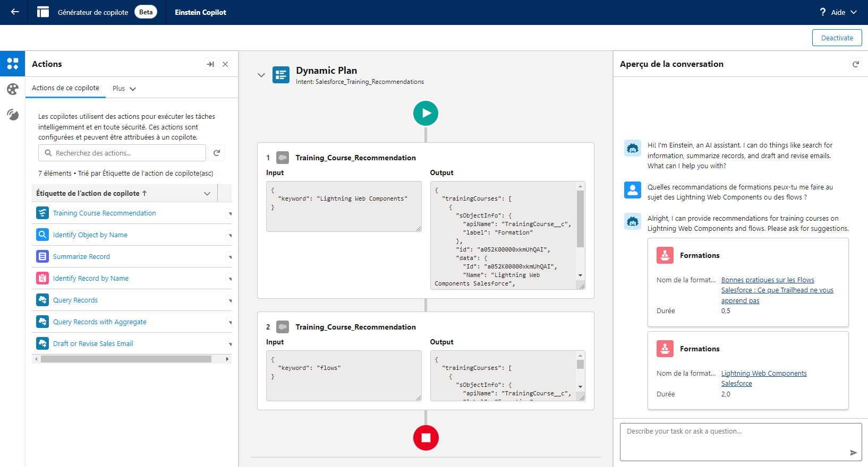Select the Actions de ce copilote tab

65,88
